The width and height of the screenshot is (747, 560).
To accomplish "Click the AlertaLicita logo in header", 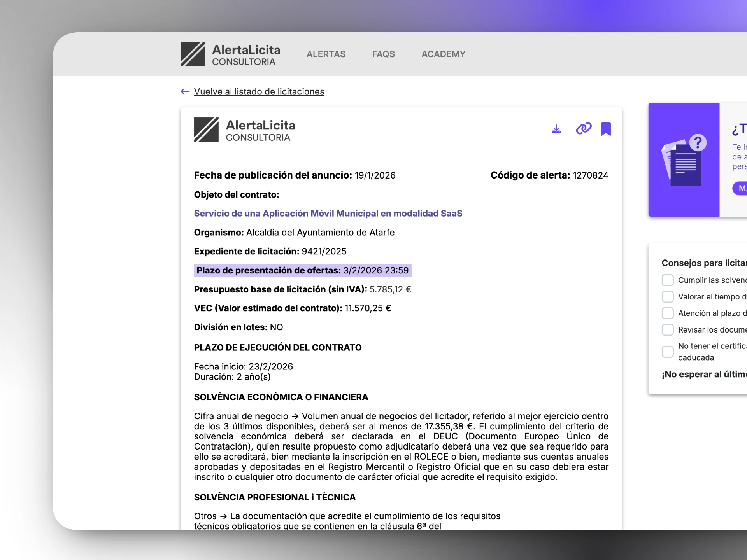I will [230, 54].
